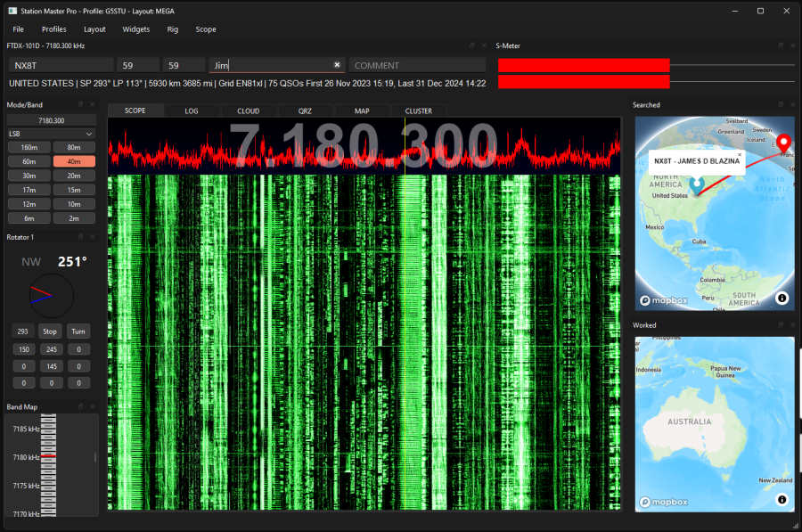Float the Worked map panel
The image size is (802, 532).
(x=781, y=325)
